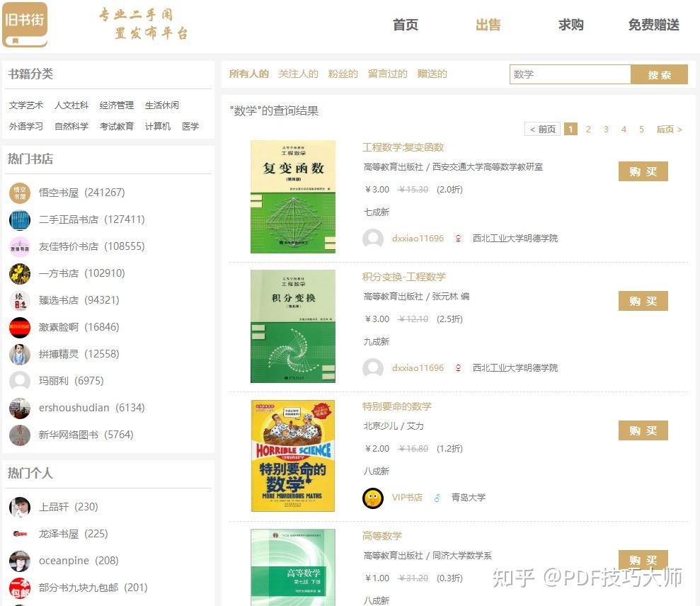Click seller avatar for 复变函数 listing
700x606 pixels.
click(x=373, y=239)
